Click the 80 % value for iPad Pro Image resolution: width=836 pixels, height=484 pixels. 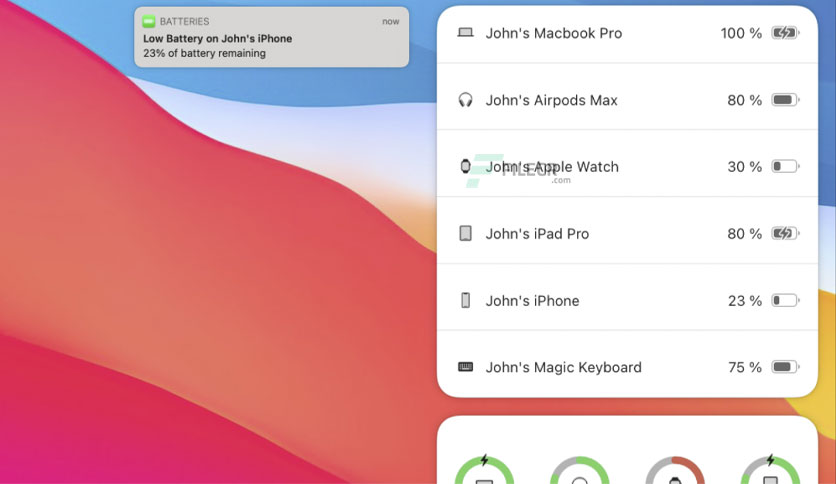[744, 233]
